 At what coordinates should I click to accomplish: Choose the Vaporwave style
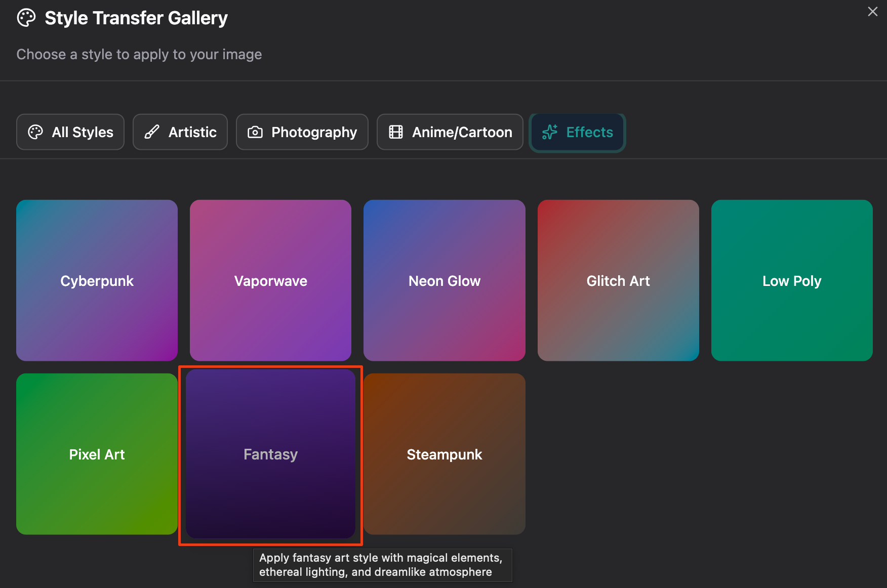(x=270, y=280)
